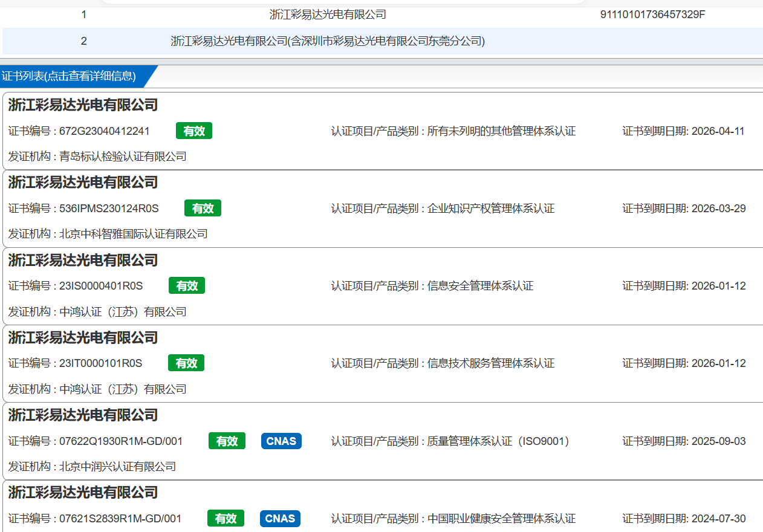
Task: Click certificate number 23IS0000401R0S
Action: tap(101, 286)
